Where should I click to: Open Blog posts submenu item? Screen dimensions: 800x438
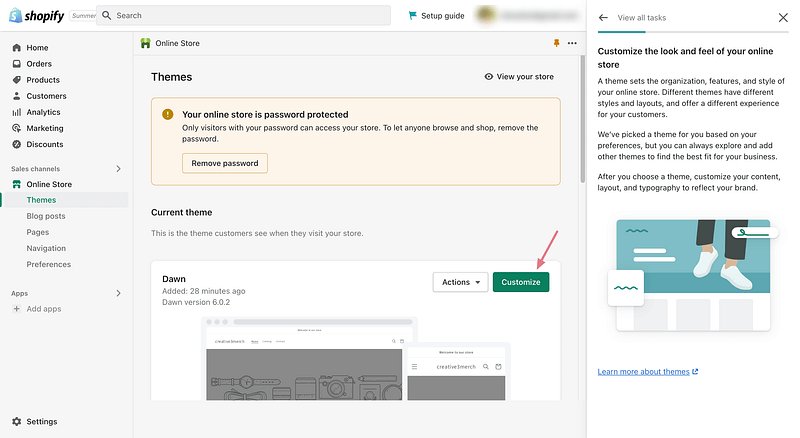click(x=46, y=216)
